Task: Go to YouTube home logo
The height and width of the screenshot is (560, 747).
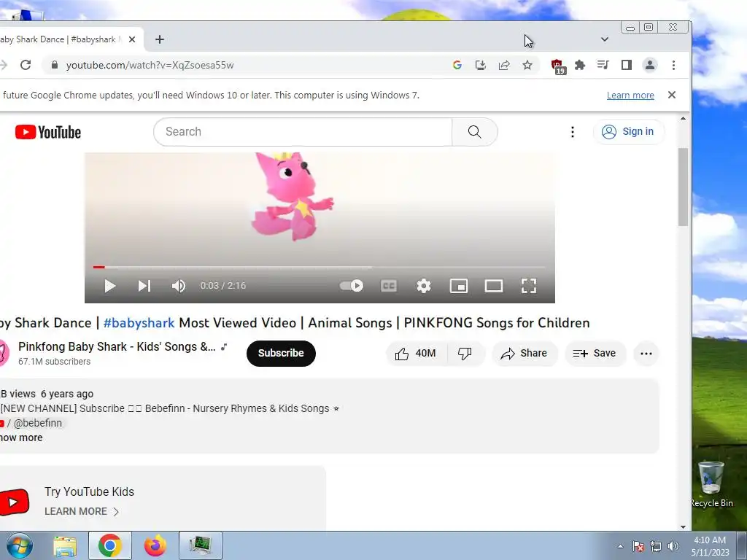Action: 47,132
